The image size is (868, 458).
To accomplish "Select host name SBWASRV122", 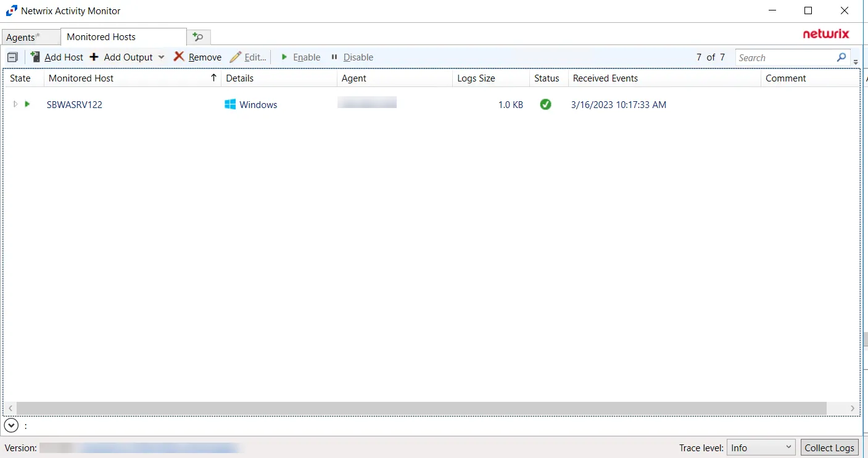I will [x=75, y=105].
